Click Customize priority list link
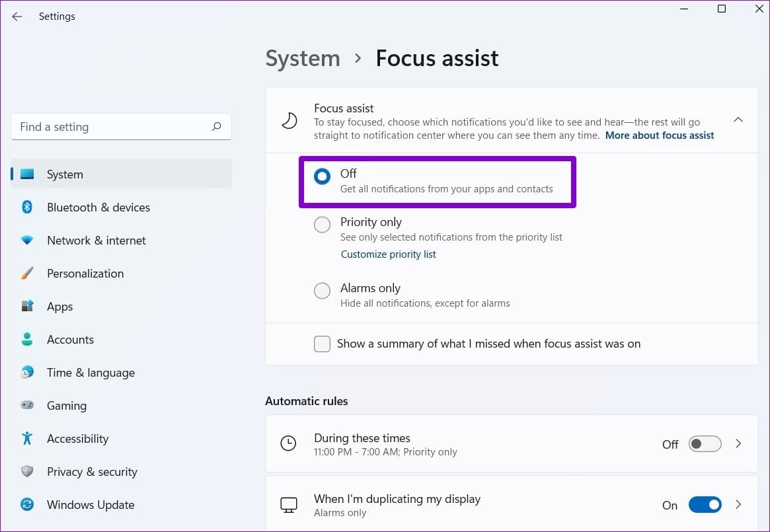770x532 pixels. point(389,254)
